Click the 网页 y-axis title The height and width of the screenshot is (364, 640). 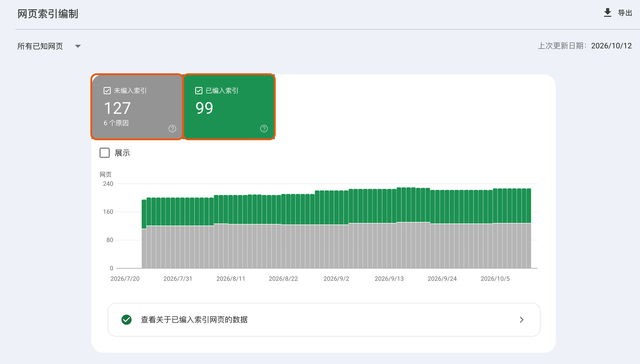(x=106, y=175)
